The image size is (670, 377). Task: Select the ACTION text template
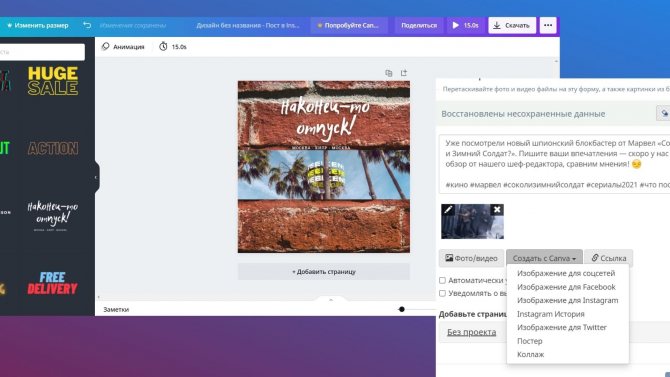pyautogui.click(x=53, y=148)
